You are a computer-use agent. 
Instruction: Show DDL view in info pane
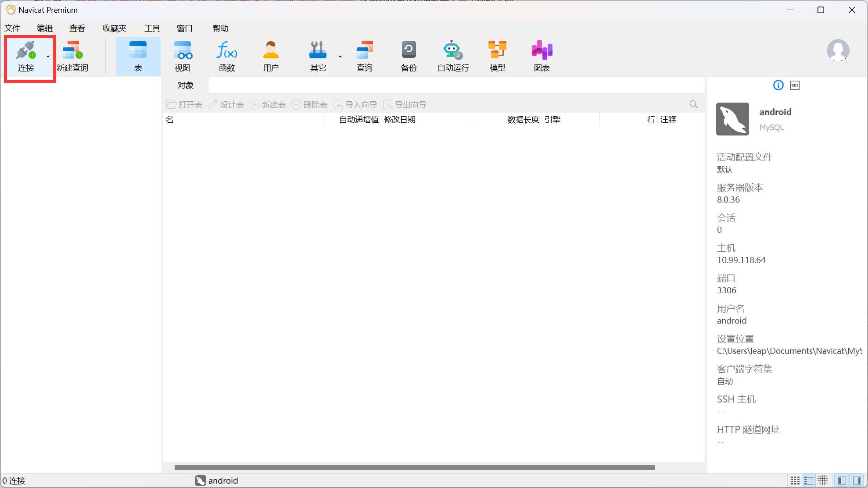pos(795,85)
